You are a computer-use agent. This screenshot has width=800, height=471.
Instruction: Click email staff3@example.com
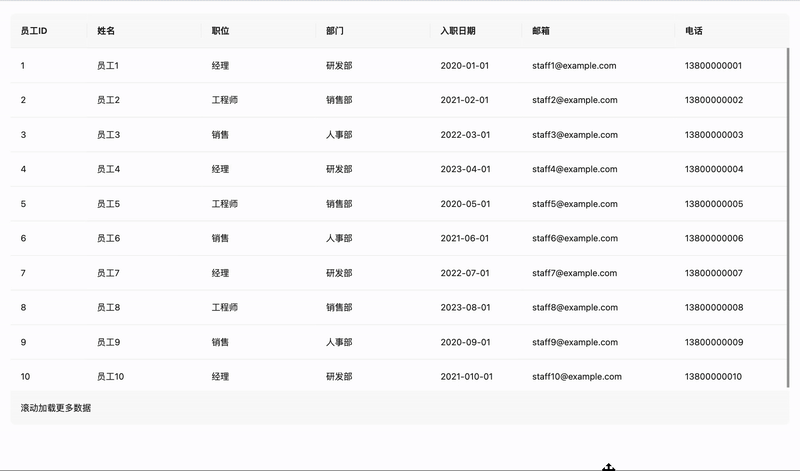click(574, 135)
